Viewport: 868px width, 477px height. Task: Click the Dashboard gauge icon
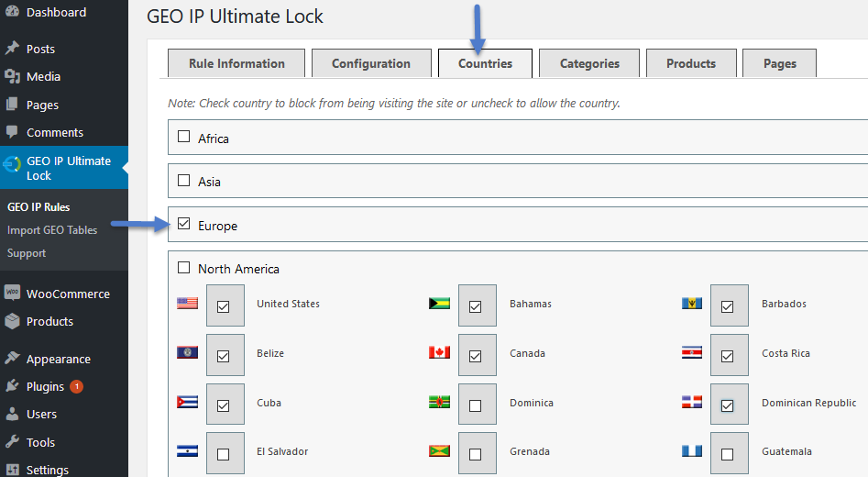click(12, 12)
